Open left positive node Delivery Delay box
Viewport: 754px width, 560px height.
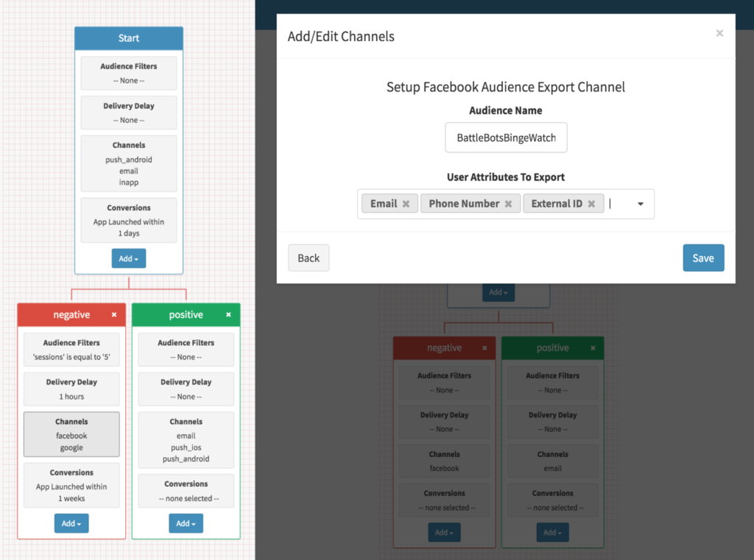186,389
